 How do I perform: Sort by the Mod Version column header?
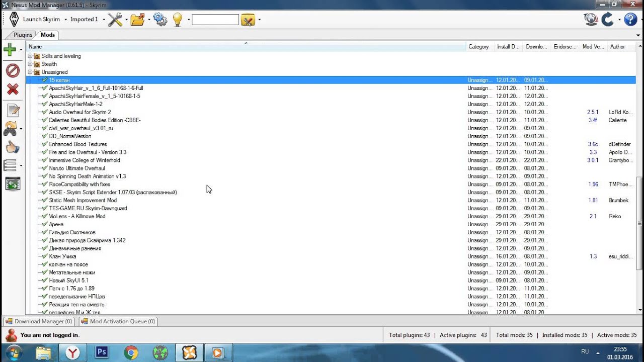[x=593, y=46]
